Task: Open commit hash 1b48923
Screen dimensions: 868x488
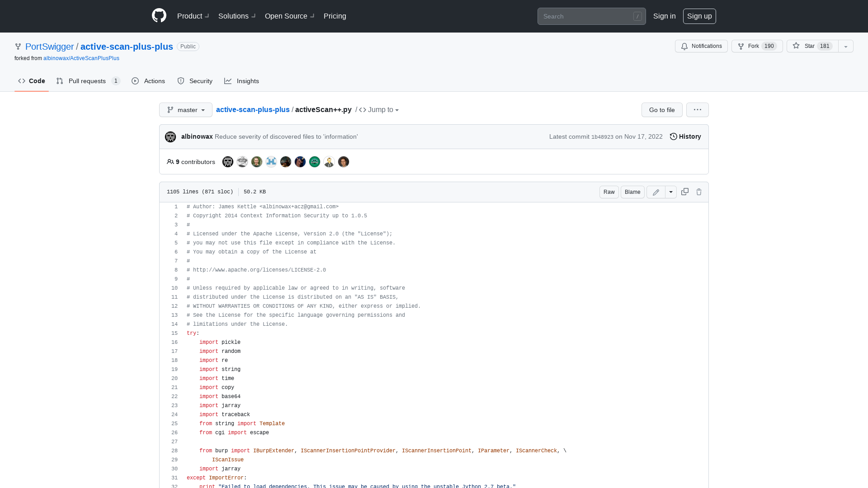Action: 602,137
